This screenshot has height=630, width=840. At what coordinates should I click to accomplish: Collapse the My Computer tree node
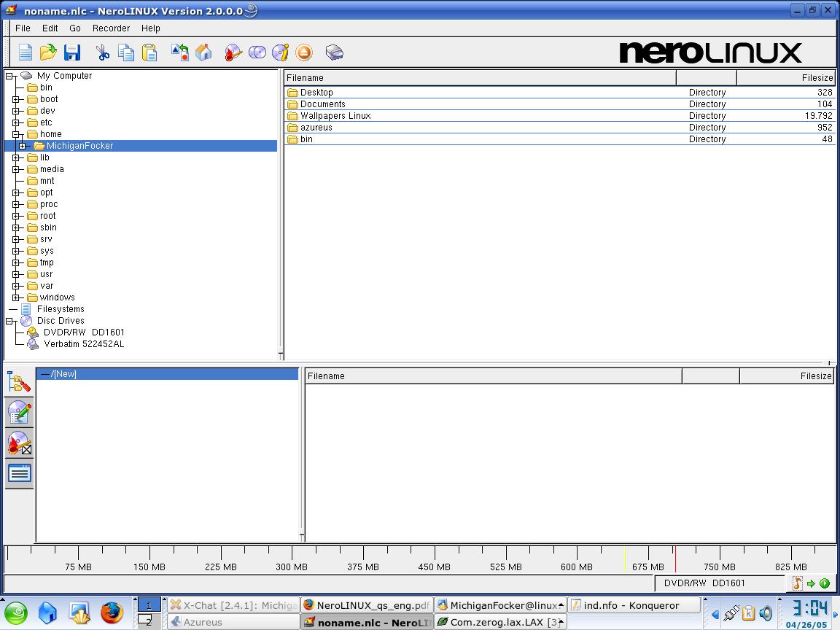[9, 76]
